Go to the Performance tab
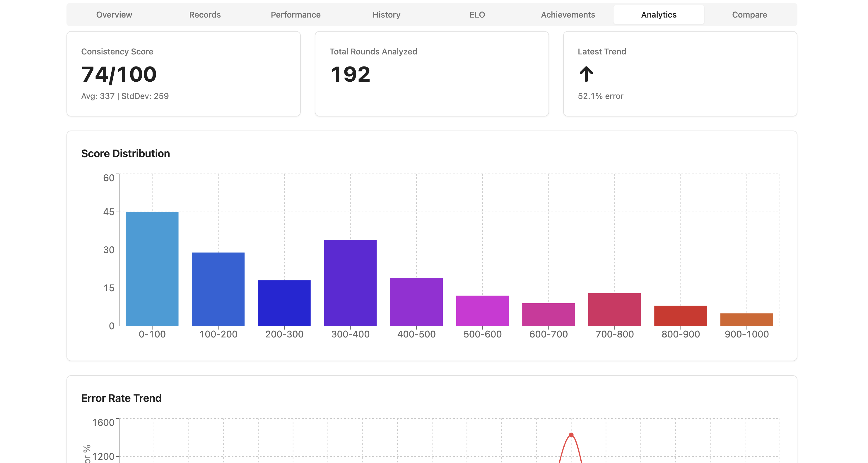The height and width of the screenshot is (463, 868). 295,15
